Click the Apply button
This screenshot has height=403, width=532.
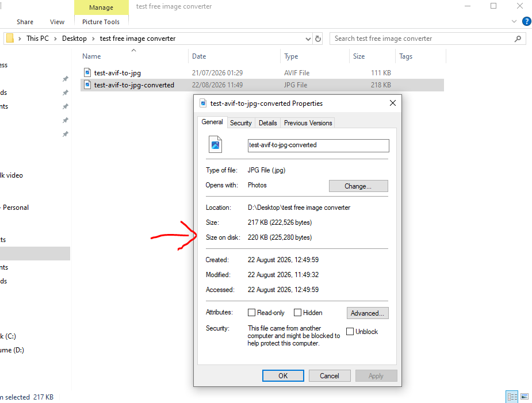coord(376,375)
